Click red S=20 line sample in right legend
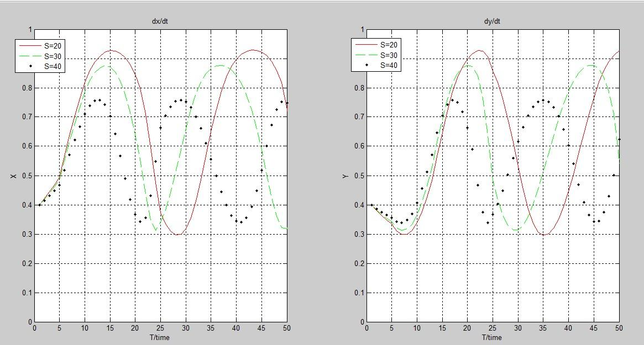This screenshot has height=345, width=644. point(366,44)
